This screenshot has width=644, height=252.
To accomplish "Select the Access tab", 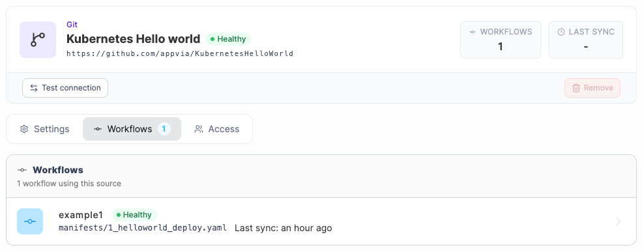I will (216, 129).
